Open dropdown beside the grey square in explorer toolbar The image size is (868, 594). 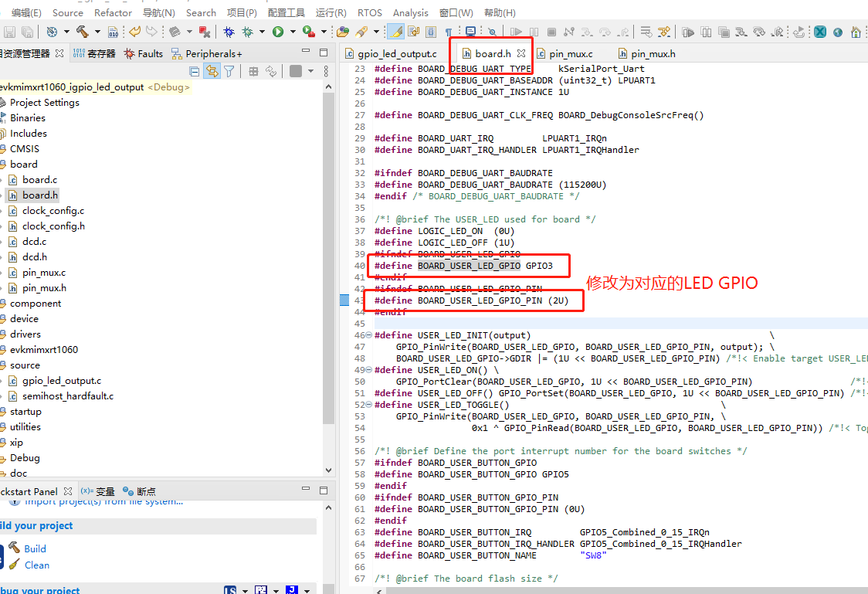tap(310, 71)
